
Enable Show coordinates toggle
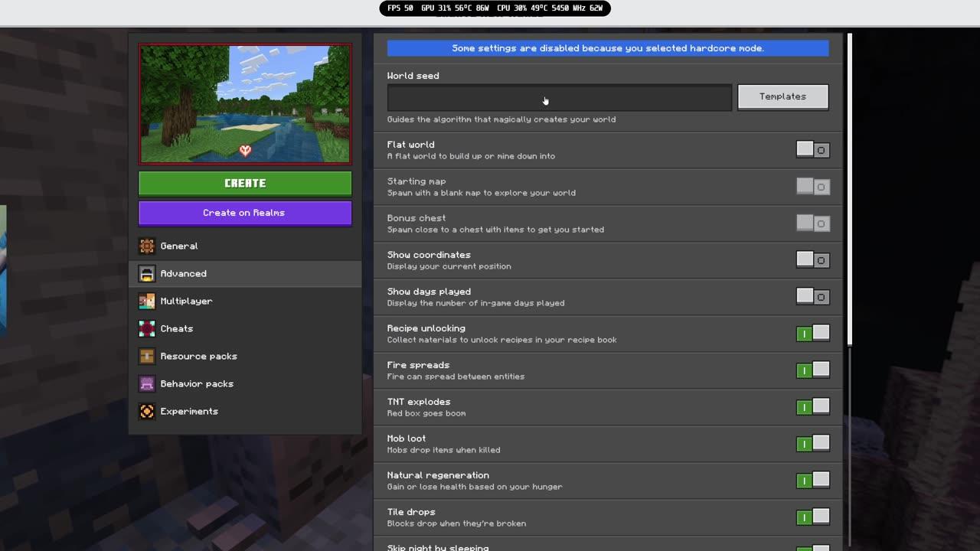point(812,260)
